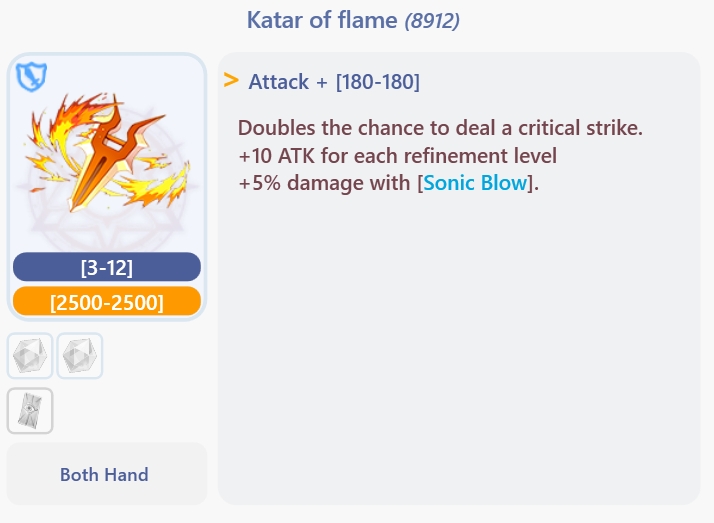This screenshot has height=523, width=714.
Task: Click the Katar of flame title
Action: coord(322,20)
